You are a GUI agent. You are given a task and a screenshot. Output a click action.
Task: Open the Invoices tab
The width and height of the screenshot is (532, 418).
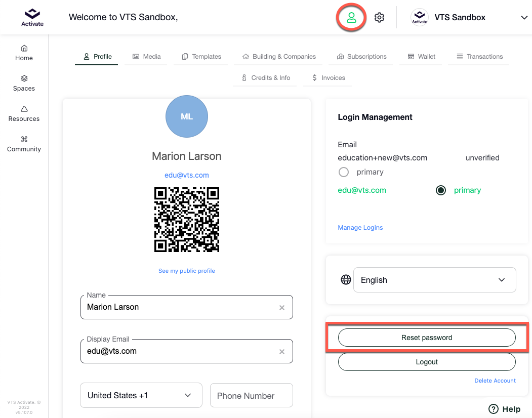pyautogui.click(x=328, y=78)
